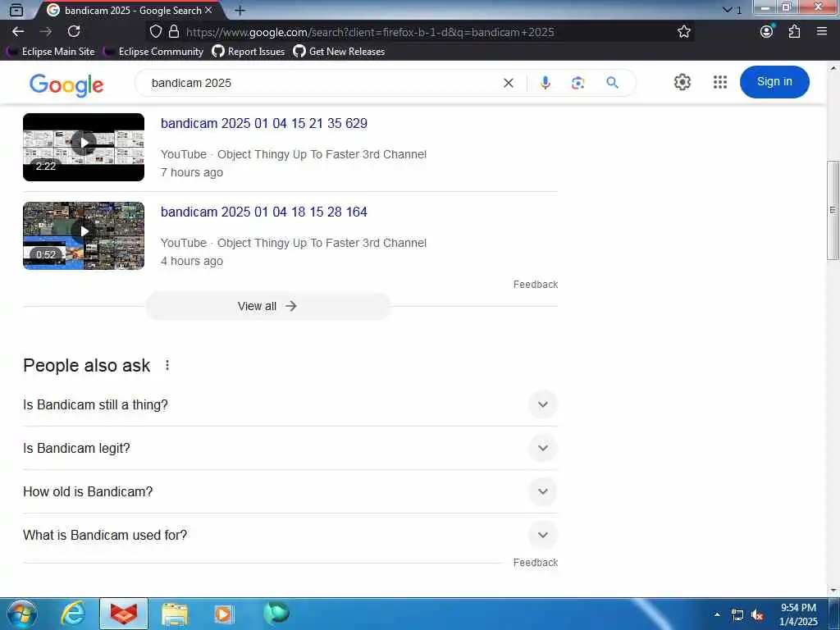Open the 'Object Thingy' channel text under 7 hours ago video
The height and width of the screenshot is (630, 840).
[x=322, y=154]
